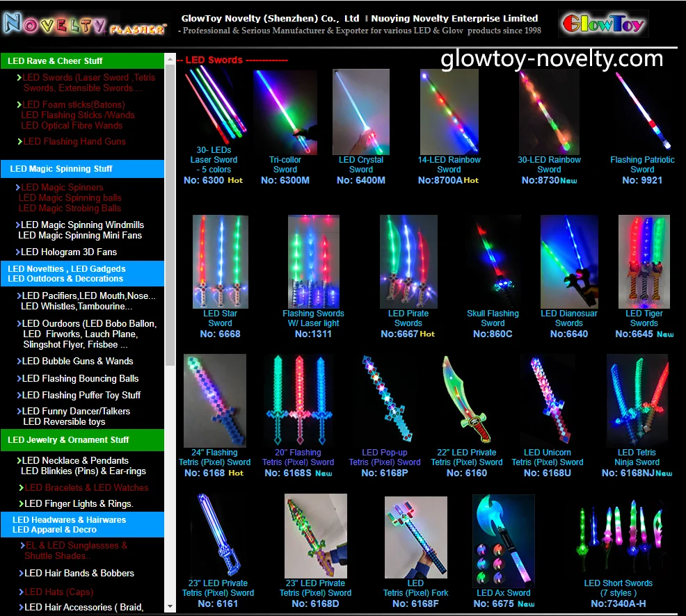Image resolution: width=686 pixels, height=616 pixels.
Task: Click product number No:8730
Action: (x=541, y=180)
